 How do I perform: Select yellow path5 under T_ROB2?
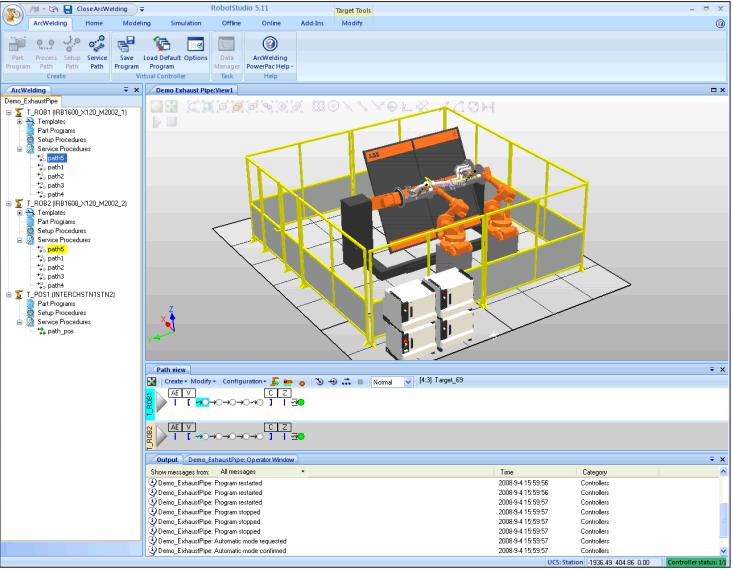click(56, 249)
